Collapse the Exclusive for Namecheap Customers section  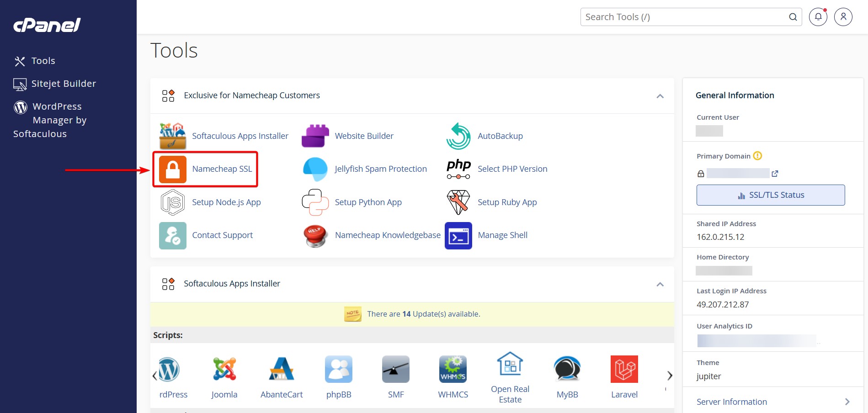coord(660,96)
